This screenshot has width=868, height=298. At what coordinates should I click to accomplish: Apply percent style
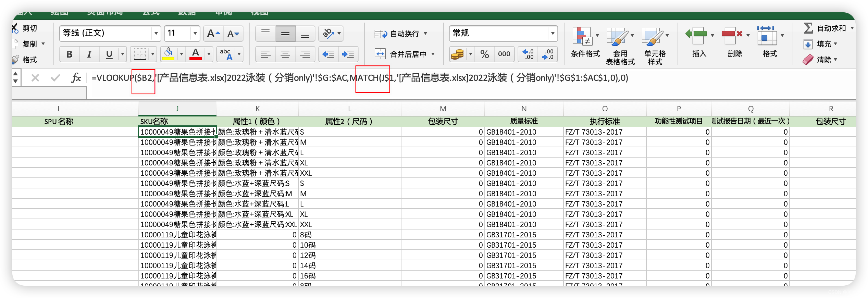[484, 54]
